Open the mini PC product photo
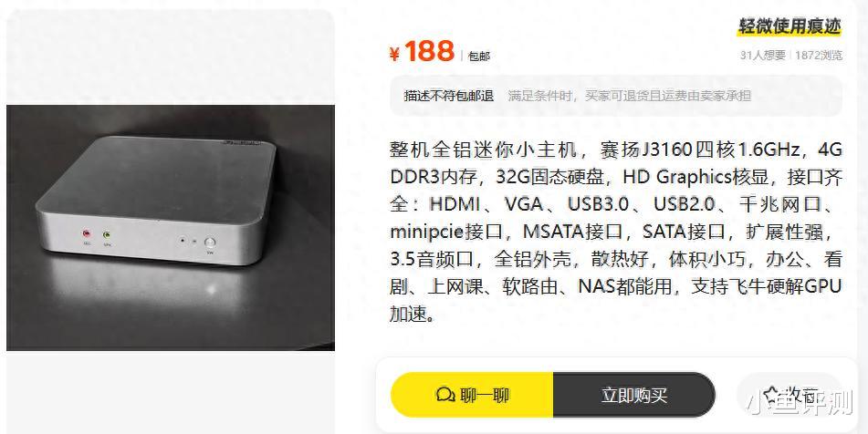 point(171,227)
